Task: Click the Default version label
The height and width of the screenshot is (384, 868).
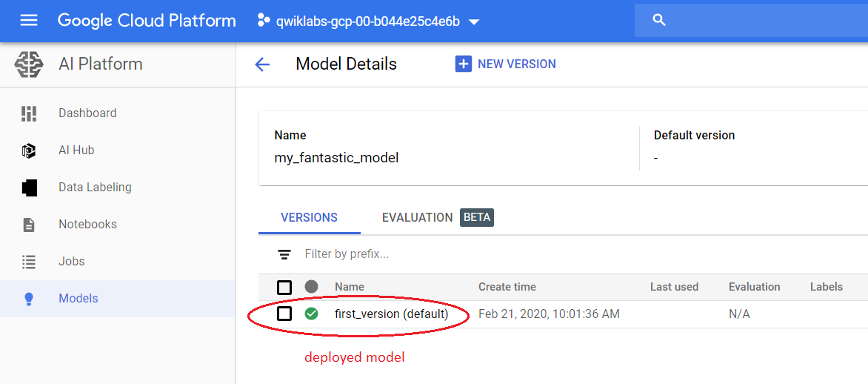Action: tap(694, 135)
